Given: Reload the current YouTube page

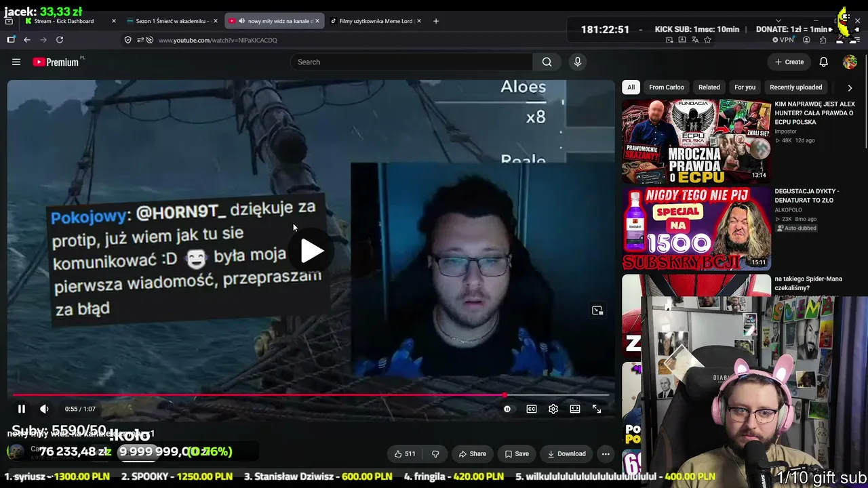Looking at the screenshot, I should [60, 40].
